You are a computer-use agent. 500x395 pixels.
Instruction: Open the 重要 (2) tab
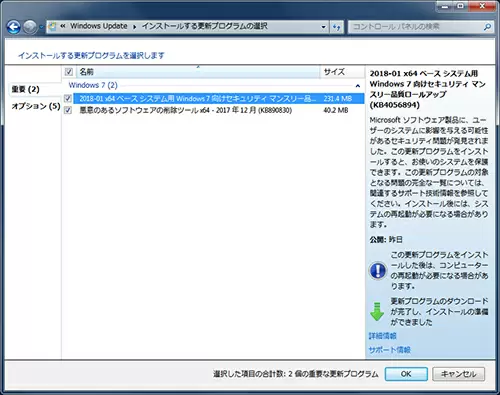point(26,89)
